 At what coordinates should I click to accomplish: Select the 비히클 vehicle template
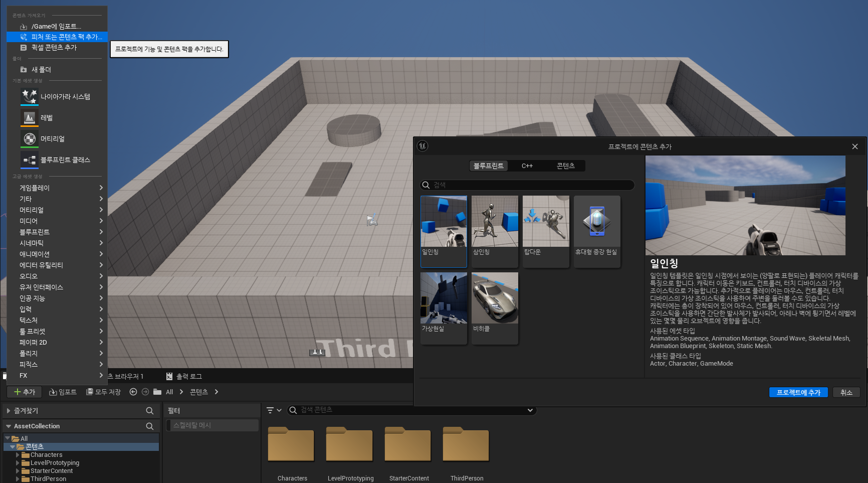pyautogui.click(x=495, y=308)
